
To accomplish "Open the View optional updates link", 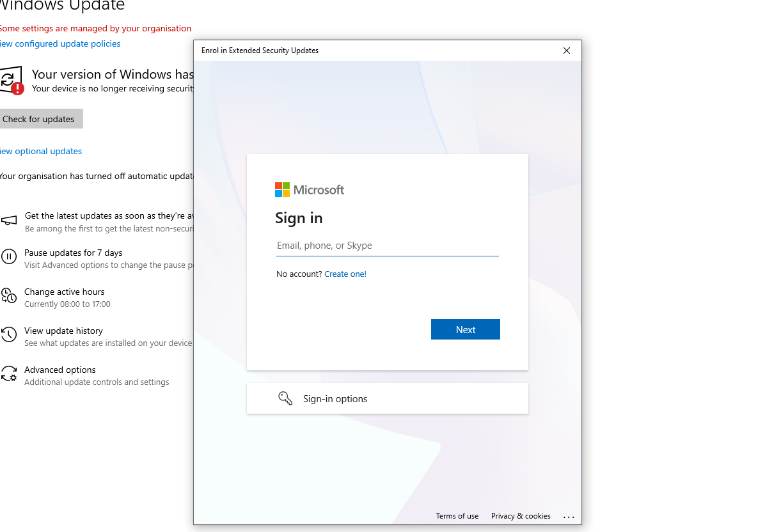I will [x=41, y=152].
